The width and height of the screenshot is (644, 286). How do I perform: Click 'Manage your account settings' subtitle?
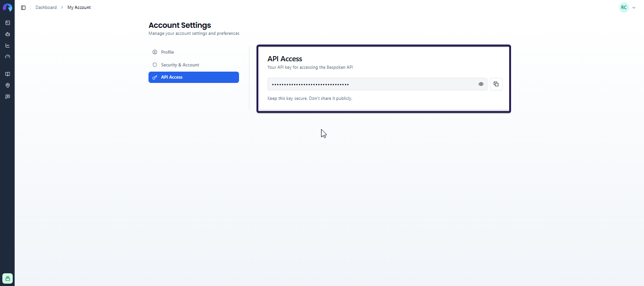(194, 33)
